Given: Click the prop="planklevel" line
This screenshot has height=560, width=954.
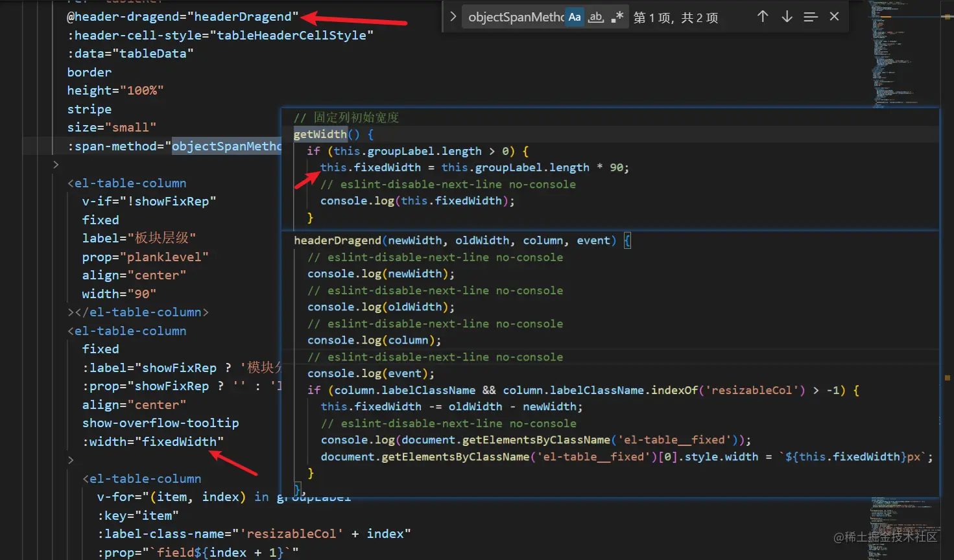Looking at the screenshot, I should coord(145,257).
